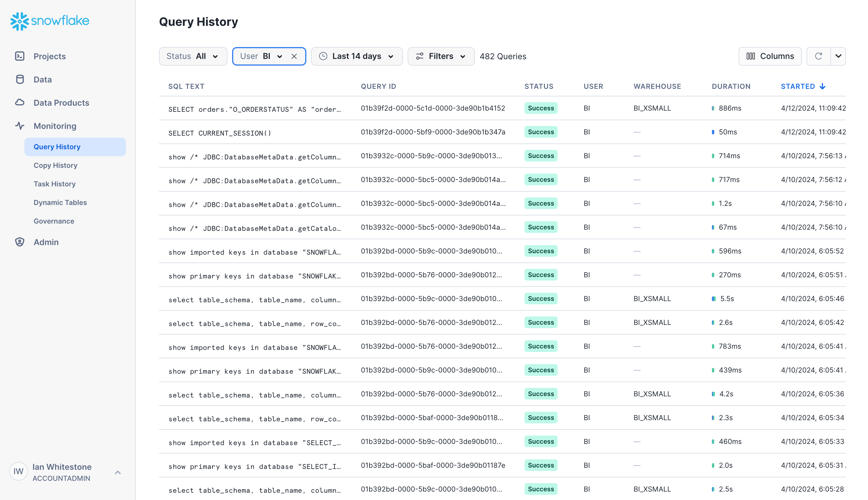Open Projects via its sidebar icon

(x=19, y=56)
